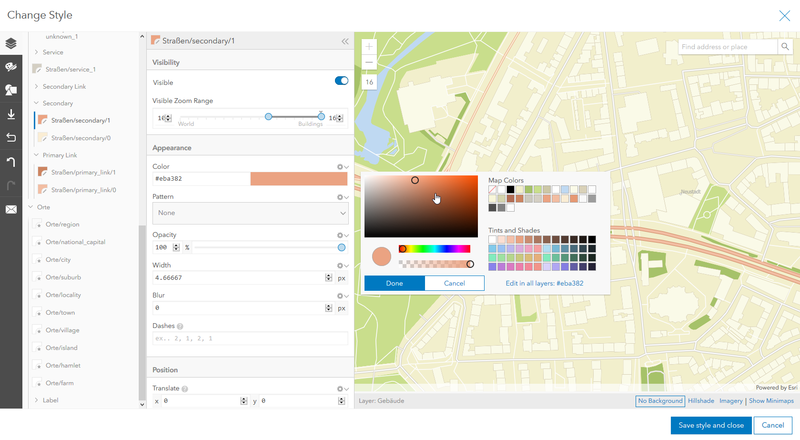Click the envelope icon in left sidebar
The height and width of the screenshot is (440, 800).
[x=11, y=209]
